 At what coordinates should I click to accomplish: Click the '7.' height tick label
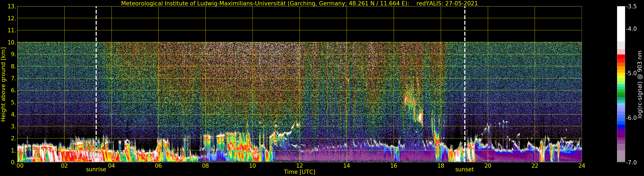tap(13, 78)
